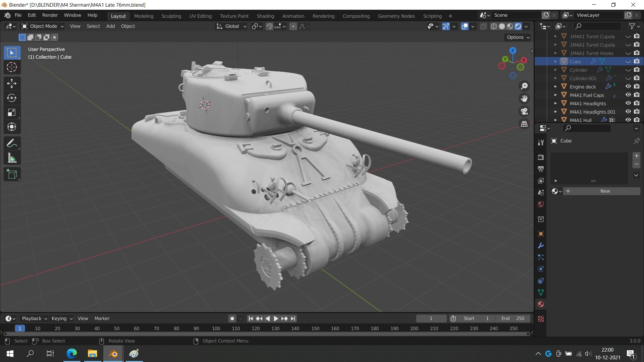Viewport: 644px width, 362px height.
Task: Open the Render menu
Action: [50, 15]
